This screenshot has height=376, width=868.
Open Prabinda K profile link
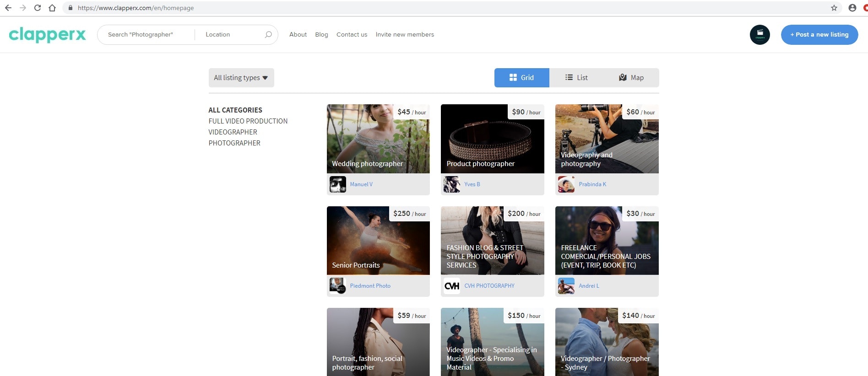(x=592, y=184)
